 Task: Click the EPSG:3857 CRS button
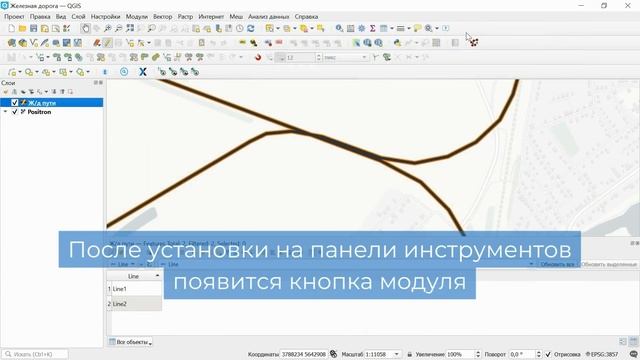point(602,354)
